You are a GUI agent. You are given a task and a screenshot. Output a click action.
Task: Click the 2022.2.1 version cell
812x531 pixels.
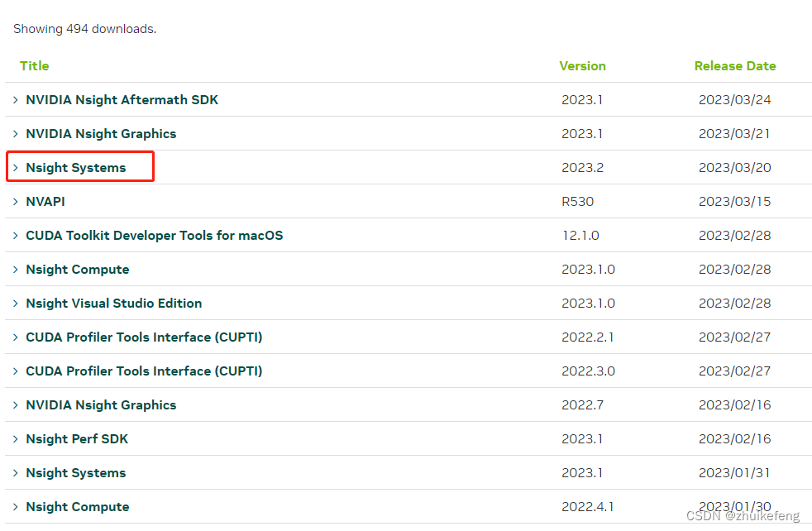point(588,337)
